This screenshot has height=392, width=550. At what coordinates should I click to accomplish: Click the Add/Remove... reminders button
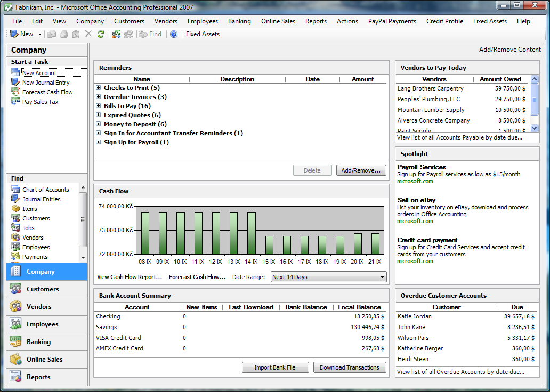[361, 170]
